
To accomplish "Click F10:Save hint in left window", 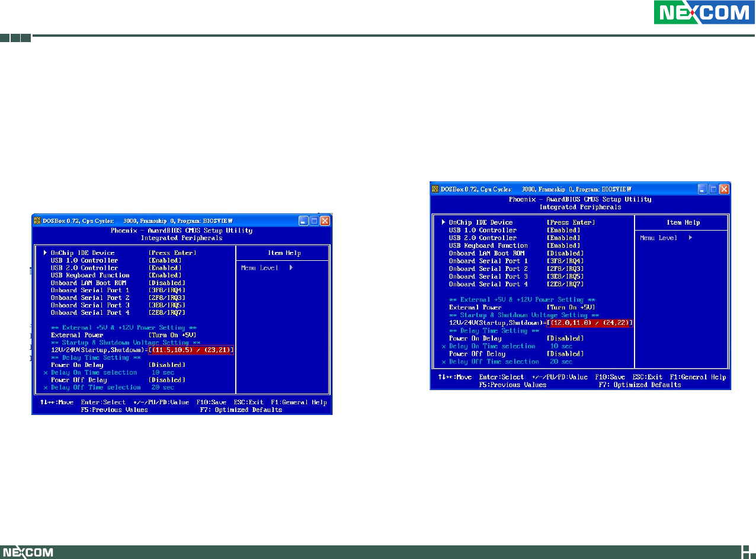I will click(x=212, y=403).
